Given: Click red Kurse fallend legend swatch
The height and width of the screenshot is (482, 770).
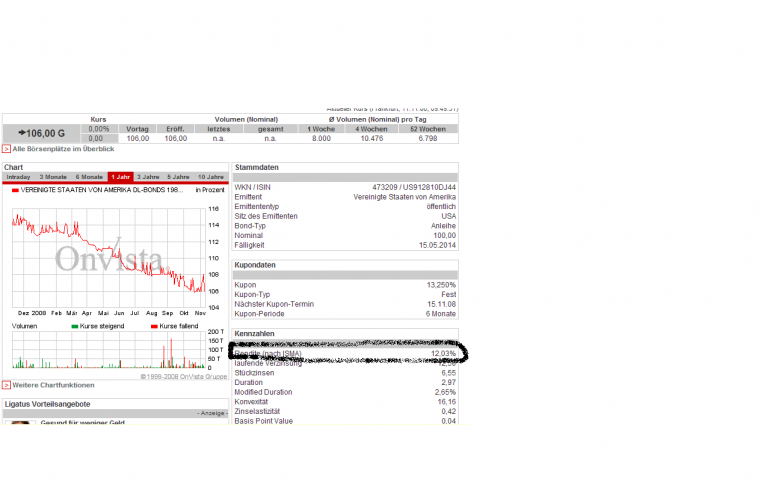Looking at the screenshot, I should click(x=154, y=326).
